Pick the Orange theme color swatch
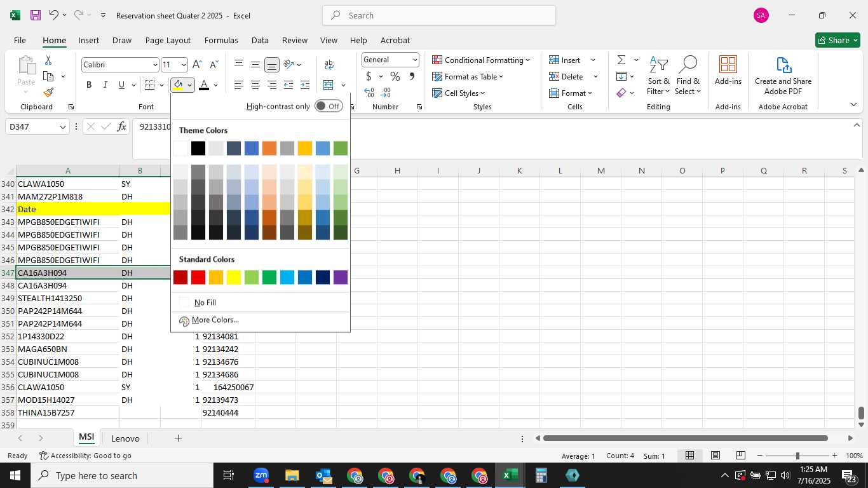 [x=269, y=148]
